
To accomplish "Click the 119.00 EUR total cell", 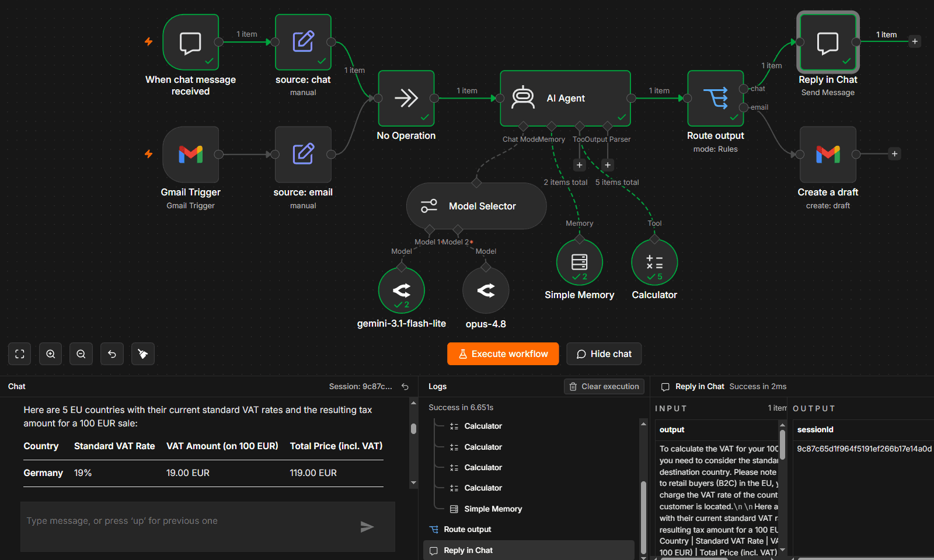I will (x=313, y=473).
